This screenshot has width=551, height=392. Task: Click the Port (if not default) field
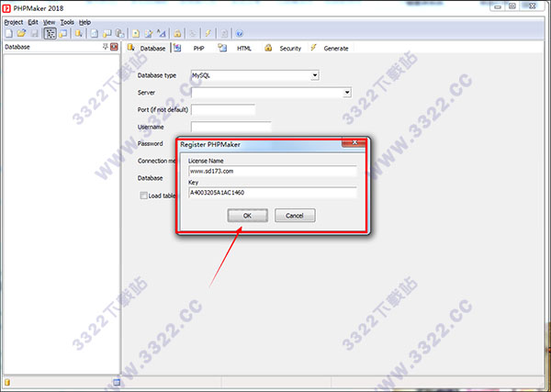[x=223, y=109]
